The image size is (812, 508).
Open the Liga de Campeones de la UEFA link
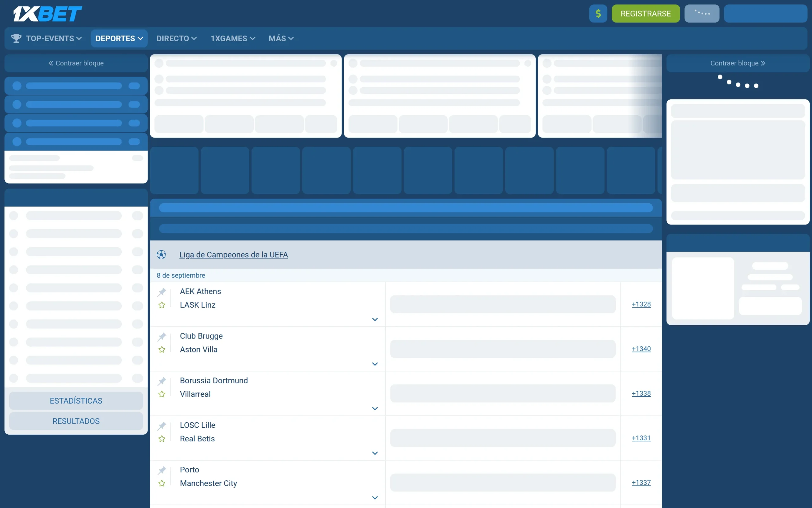point(233,255)
